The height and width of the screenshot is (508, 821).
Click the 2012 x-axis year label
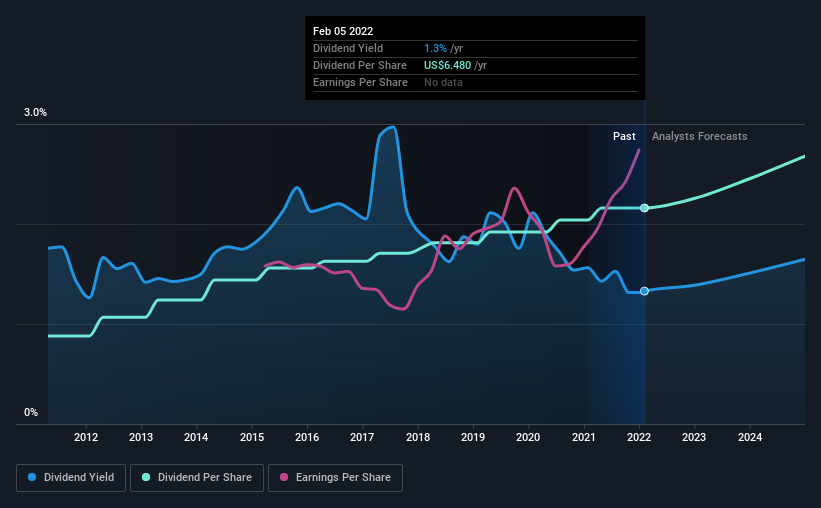(x=86, y=437)
